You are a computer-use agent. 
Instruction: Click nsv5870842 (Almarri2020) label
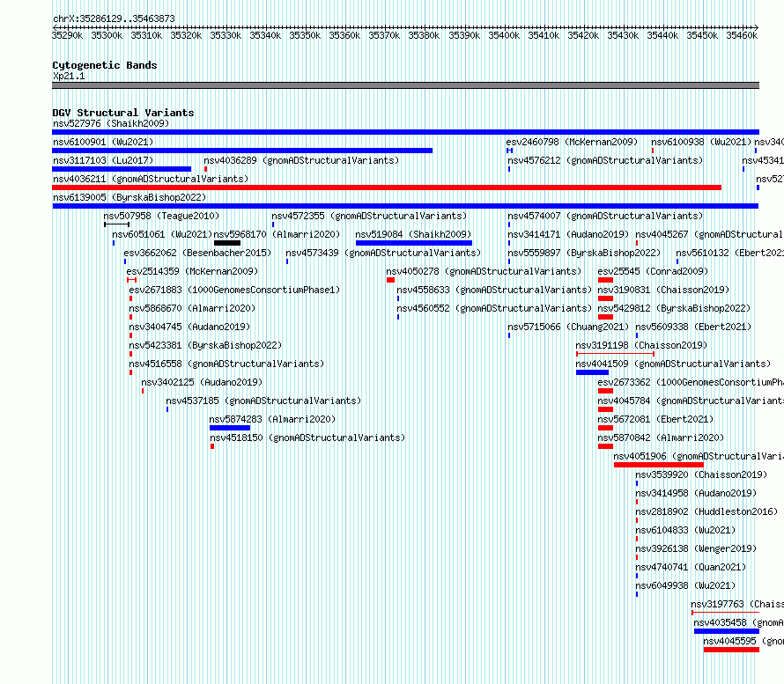pyautogui.click(x=661, y=438)
